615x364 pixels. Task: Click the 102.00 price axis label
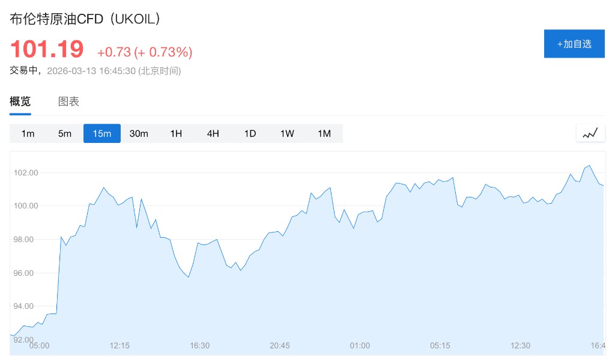coord(26,173)
